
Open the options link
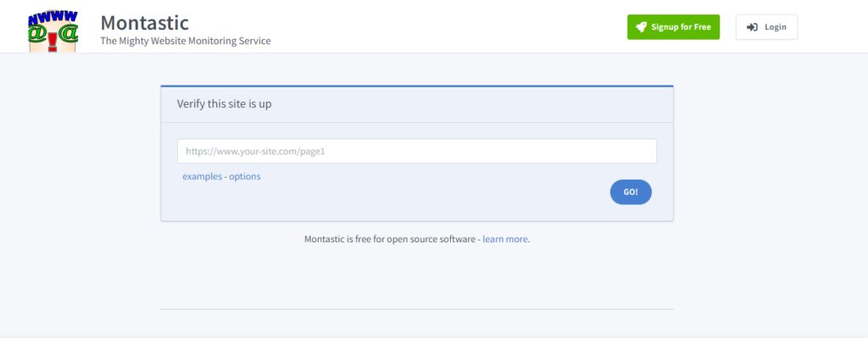click(245, 176)
